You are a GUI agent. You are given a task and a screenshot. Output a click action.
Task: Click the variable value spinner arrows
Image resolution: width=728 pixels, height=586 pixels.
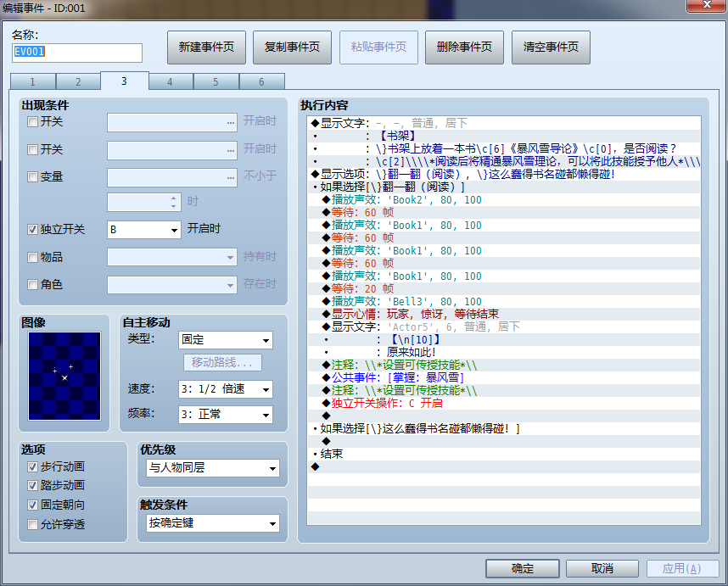pos(174,203)
